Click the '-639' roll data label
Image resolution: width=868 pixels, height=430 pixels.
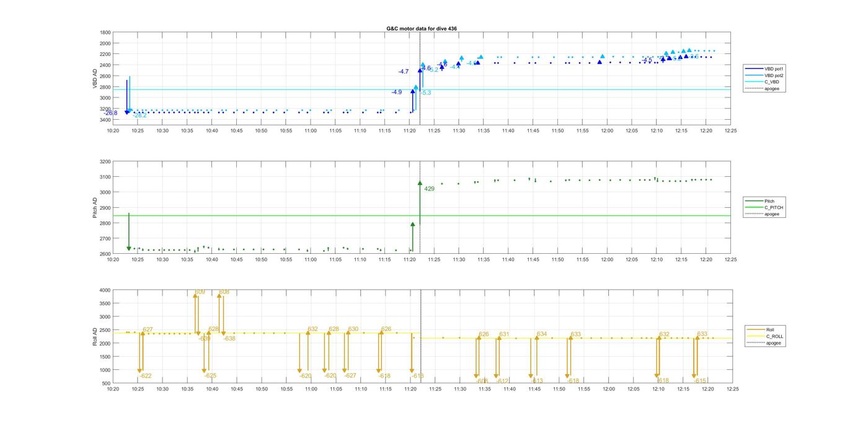point(205,338)
